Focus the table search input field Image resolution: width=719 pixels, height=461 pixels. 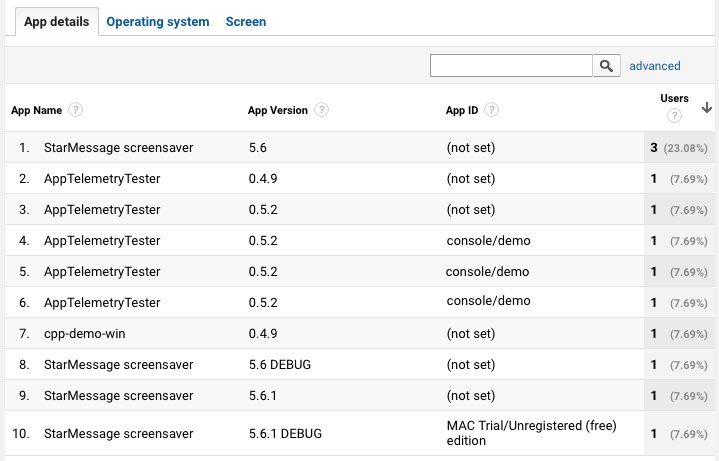pos(511,66)
